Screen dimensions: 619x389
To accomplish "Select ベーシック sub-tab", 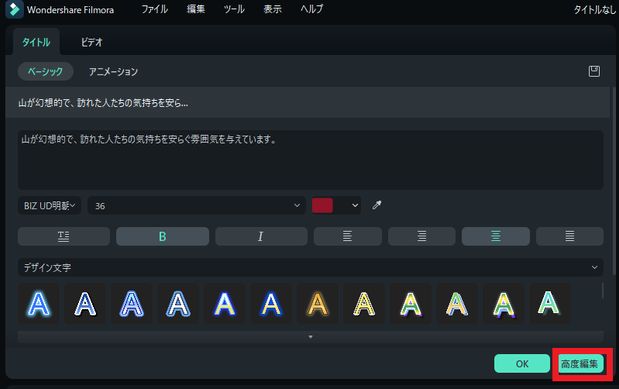I will 45,71.
